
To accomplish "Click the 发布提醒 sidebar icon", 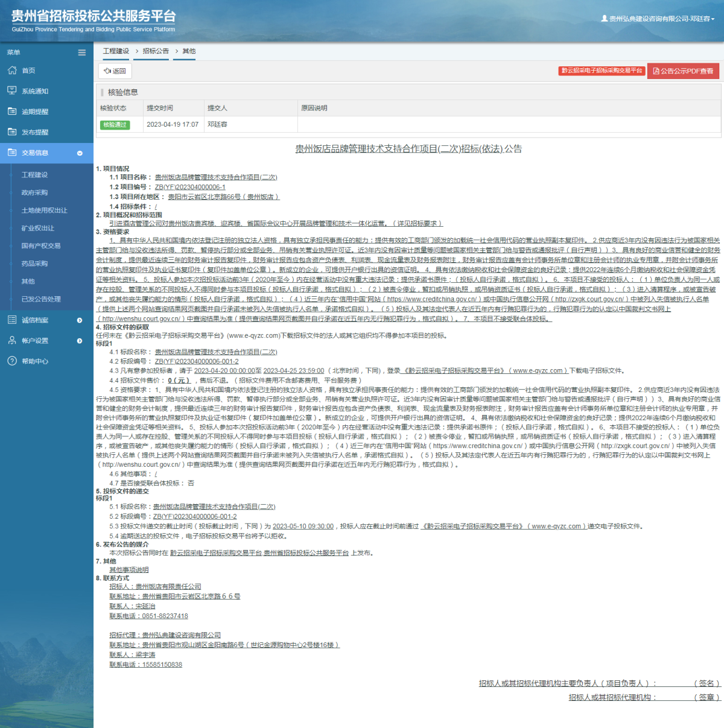I will click(x=12, y=132).
